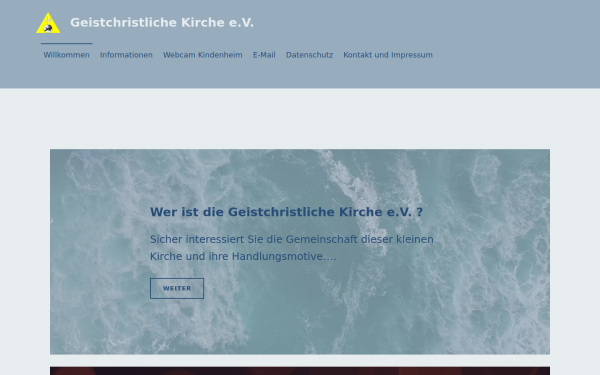Go to Webcam Kindenheim page
Viewport: 600px width, 375px height.
point(203,55)
